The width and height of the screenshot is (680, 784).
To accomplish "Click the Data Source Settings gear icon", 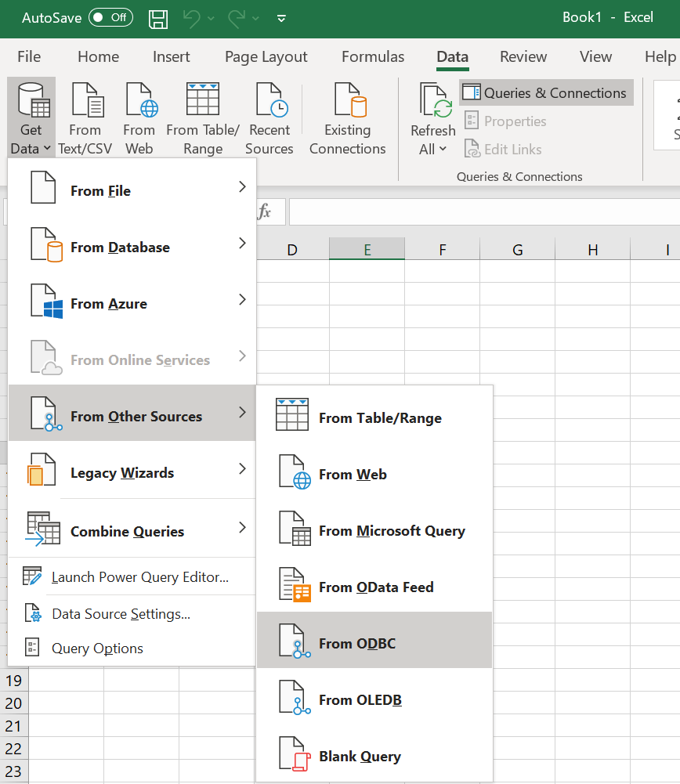I will coord(33,613).
